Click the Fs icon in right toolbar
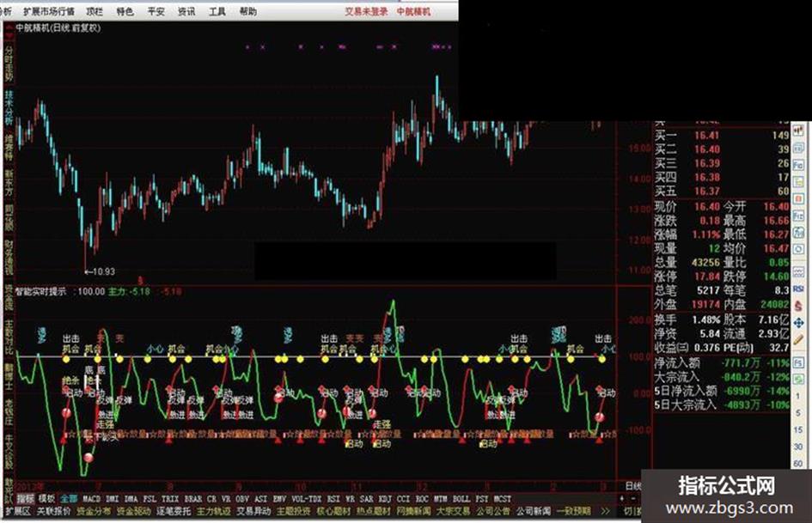This screenshot has height=523, width=812. [798, 362]
